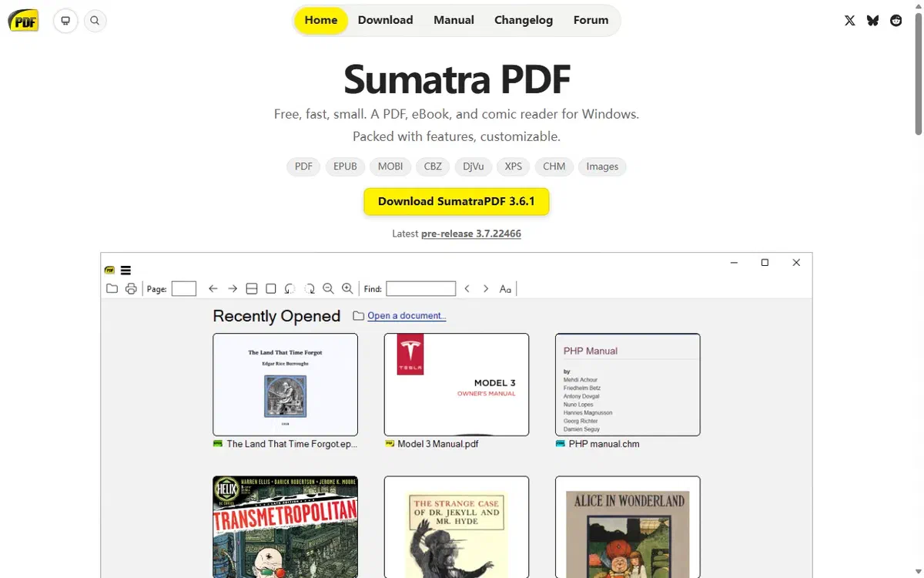The image size is (924, 578).
Task: Click the pdf file icon beside Model 3 Manual.pdf
Action: (390, 444)
